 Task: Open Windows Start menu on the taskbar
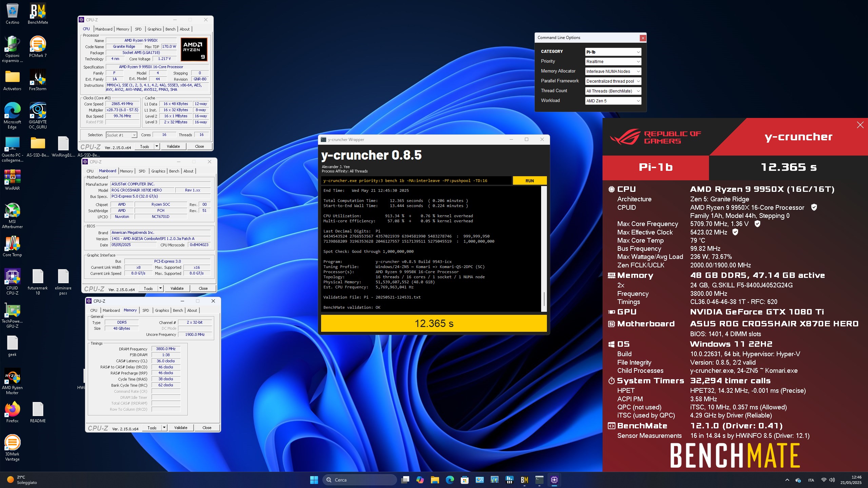coord(314,480)
